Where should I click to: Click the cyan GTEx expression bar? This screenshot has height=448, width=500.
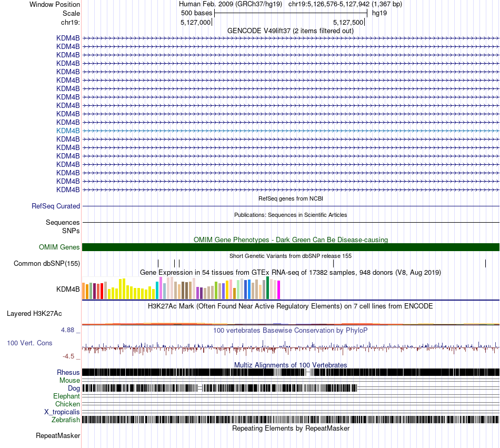click(157, 291)
